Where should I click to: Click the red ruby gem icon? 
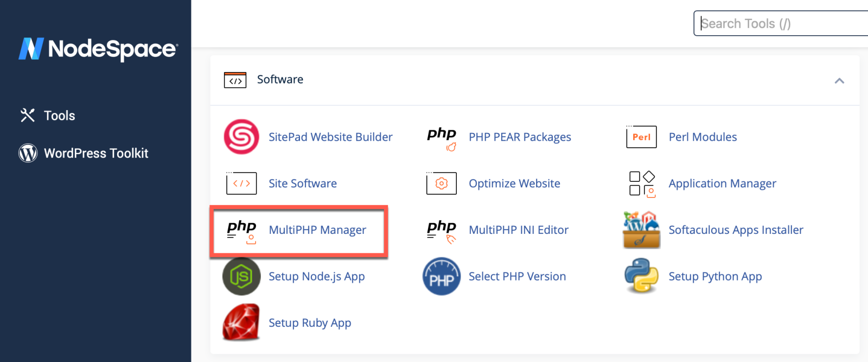point(241,322)
